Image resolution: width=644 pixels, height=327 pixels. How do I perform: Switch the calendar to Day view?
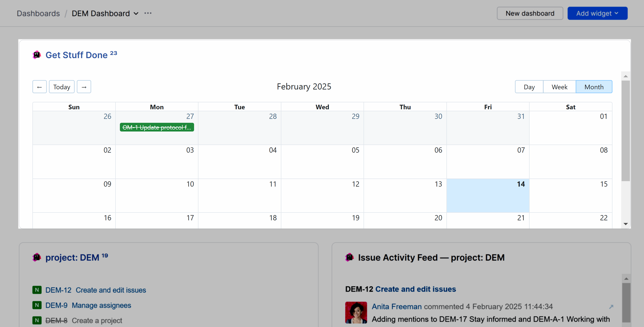tap(529, 87)
